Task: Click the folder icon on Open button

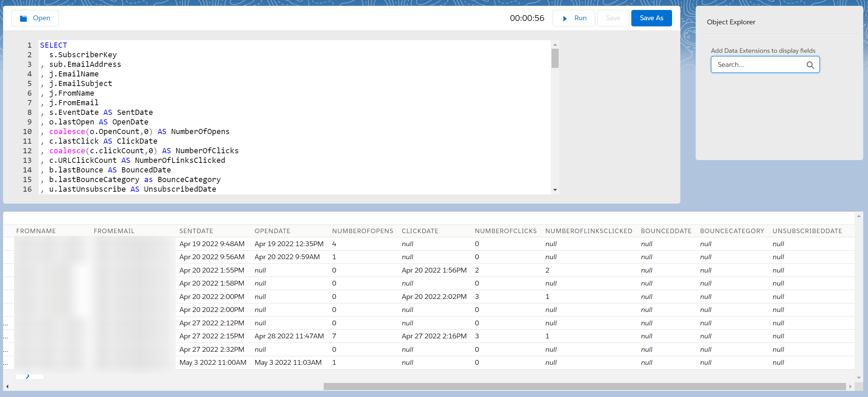Action: click(x=23, y=18)
